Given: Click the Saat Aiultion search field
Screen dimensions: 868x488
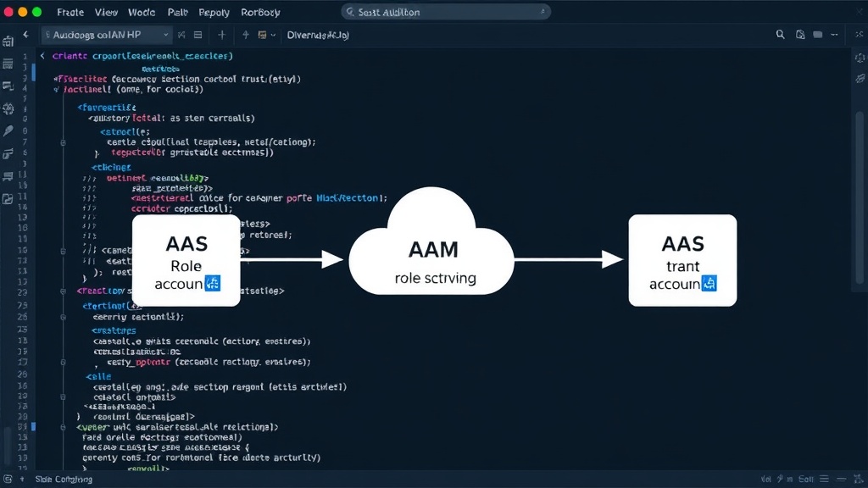Looking at the screenshot, I should click(446, 12).
